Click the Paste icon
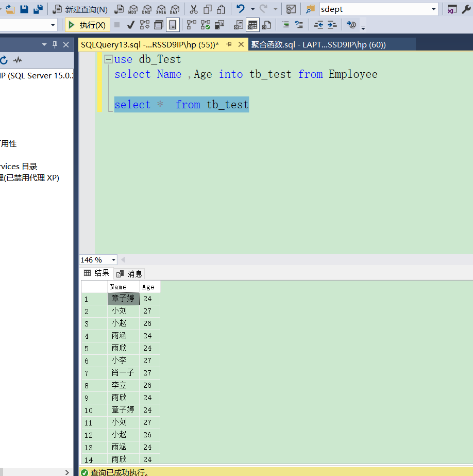 222,9
